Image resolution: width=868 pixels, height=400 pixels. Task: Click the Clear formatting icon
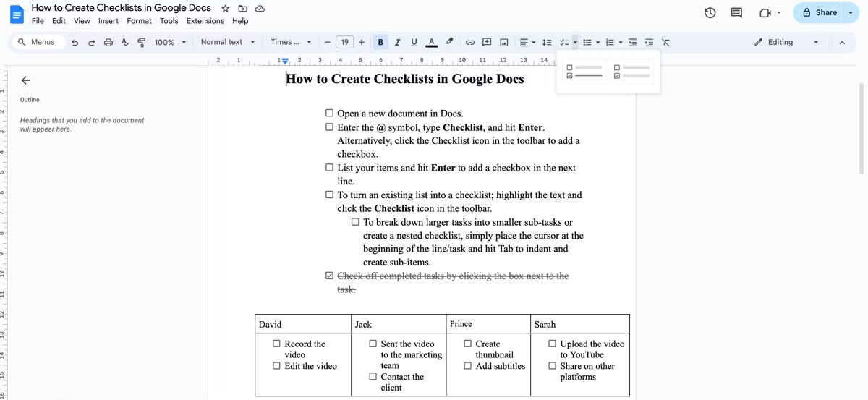pyautogui.click(x=665, y=42)
